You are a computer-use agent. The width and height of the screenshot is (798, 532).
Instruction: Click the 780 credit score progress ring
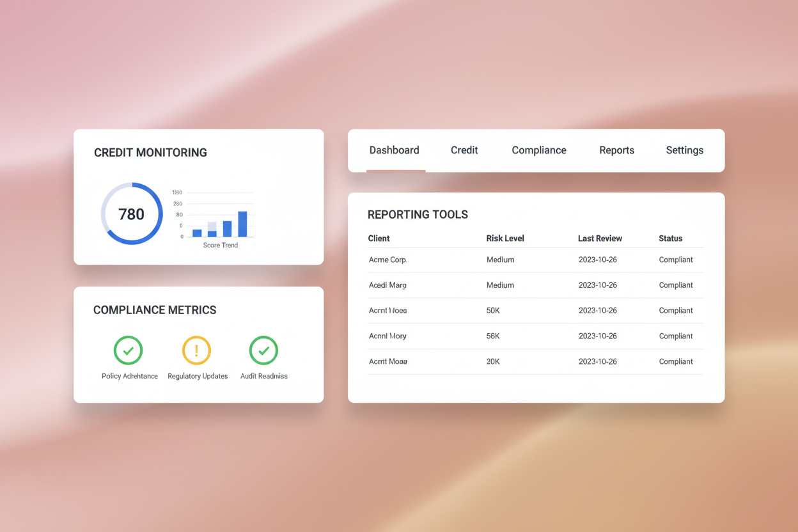[x=131, y=214]
